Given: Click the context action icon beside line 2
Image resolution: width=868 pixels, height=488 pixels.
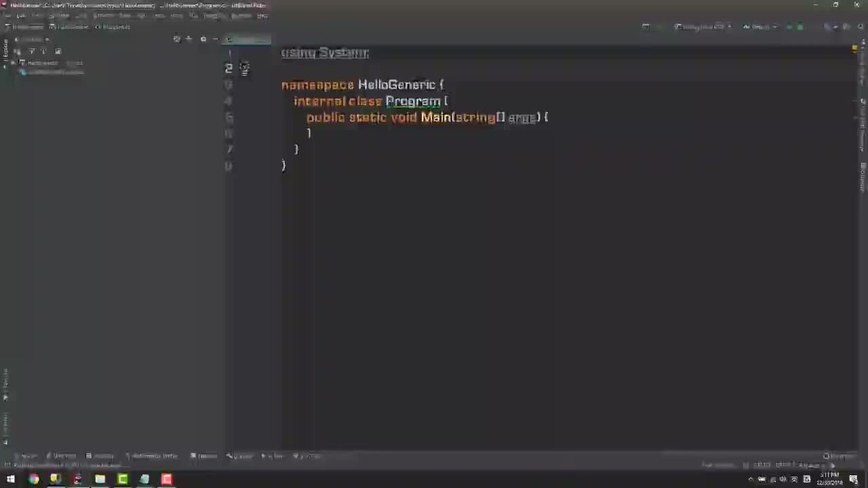Looking at the screenshot, I should pos(244,68).
